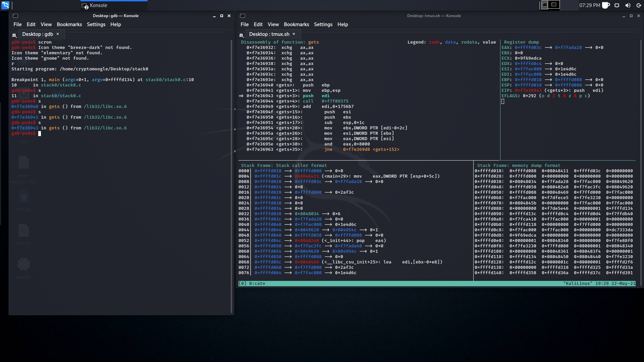Click stack row 0004 with <main+29>
Image resolution: width=644 pixels, height=362 pixels.
tap(339, 176)
